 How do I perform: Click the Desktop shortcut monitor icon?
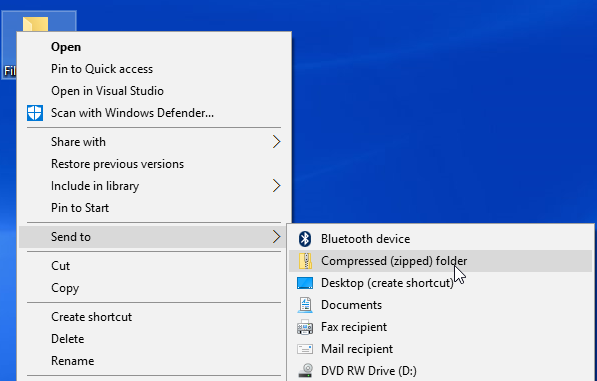305,283
